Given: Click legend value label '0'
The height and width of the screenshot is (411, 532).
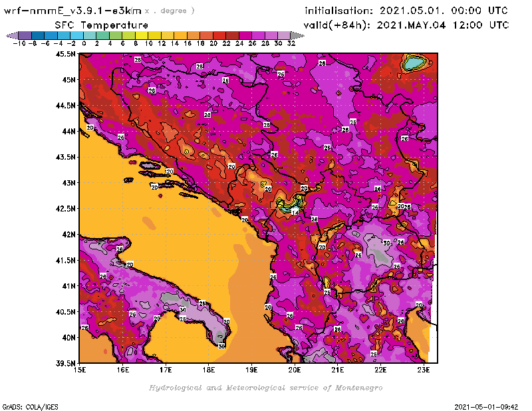Looking at the screenshot, I should tap(84, 43).
